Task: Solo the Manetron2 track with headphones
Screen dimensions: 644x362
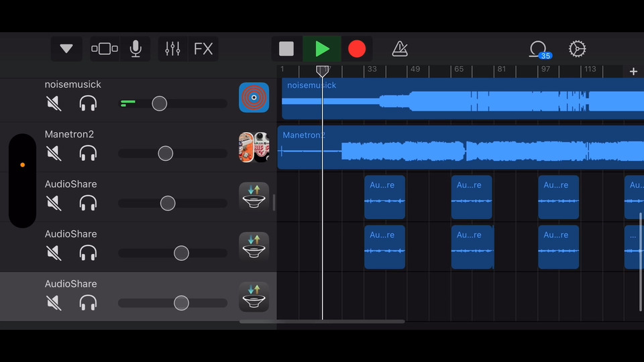Action: click(88, 153)
